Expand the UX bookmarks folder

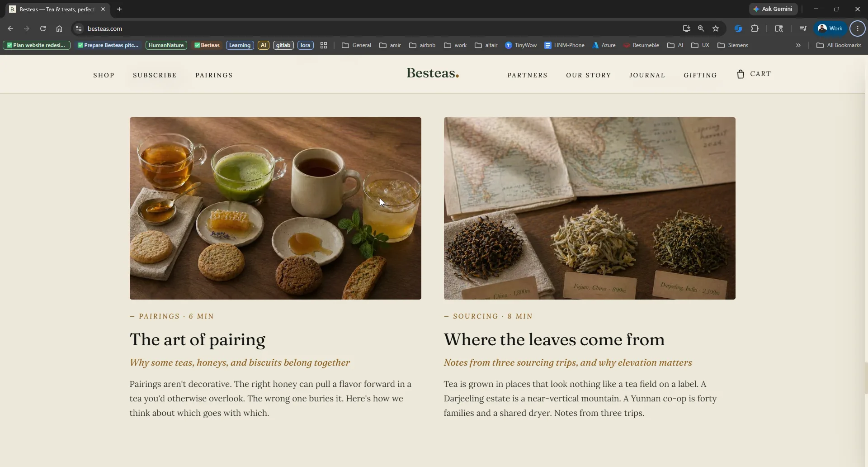pos(700,45)
